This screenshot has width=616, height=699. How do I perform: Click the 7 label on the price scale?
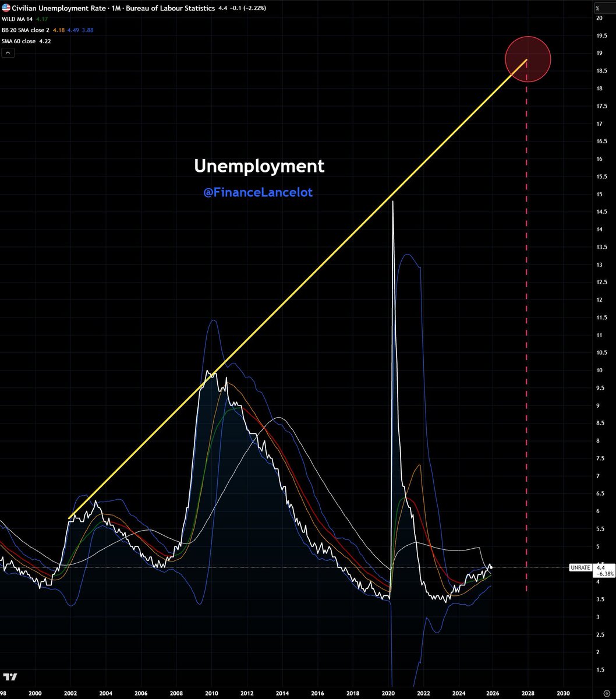[597, 476]
